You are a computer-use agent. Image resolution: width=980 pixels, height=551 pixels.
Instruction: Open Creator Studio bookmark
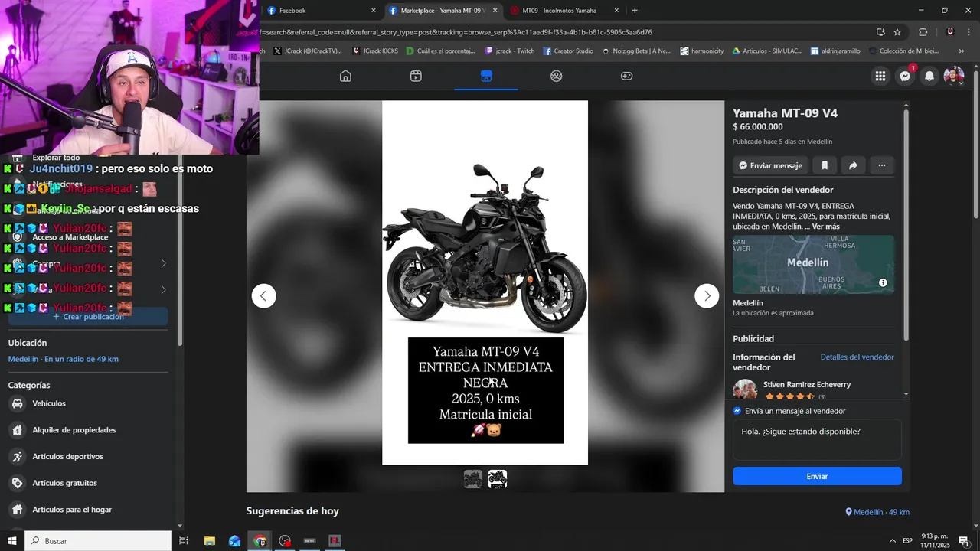(568, 51)
